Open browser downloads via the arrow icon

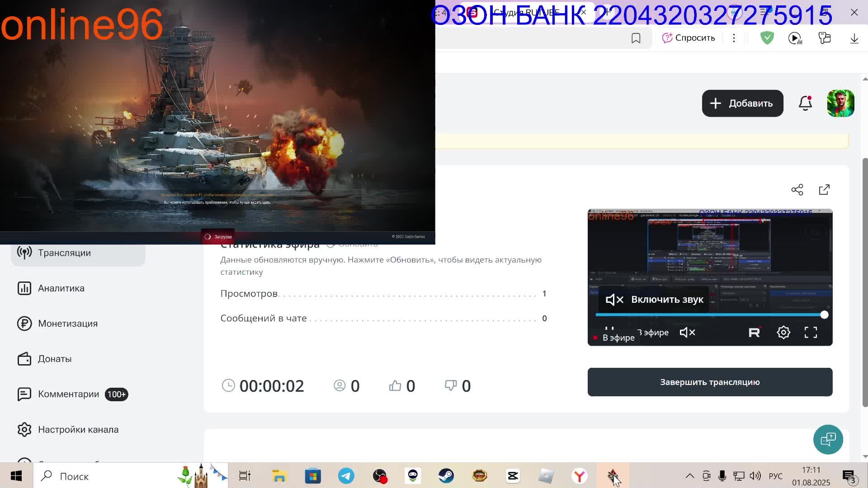(x=854, y=38)
